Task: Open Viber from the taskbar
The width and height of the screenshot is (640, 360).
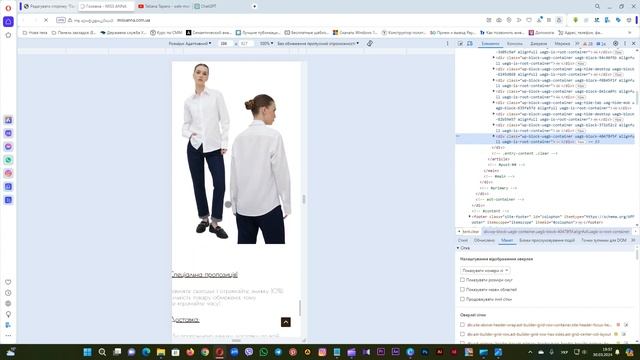Action: pos(249,352)
